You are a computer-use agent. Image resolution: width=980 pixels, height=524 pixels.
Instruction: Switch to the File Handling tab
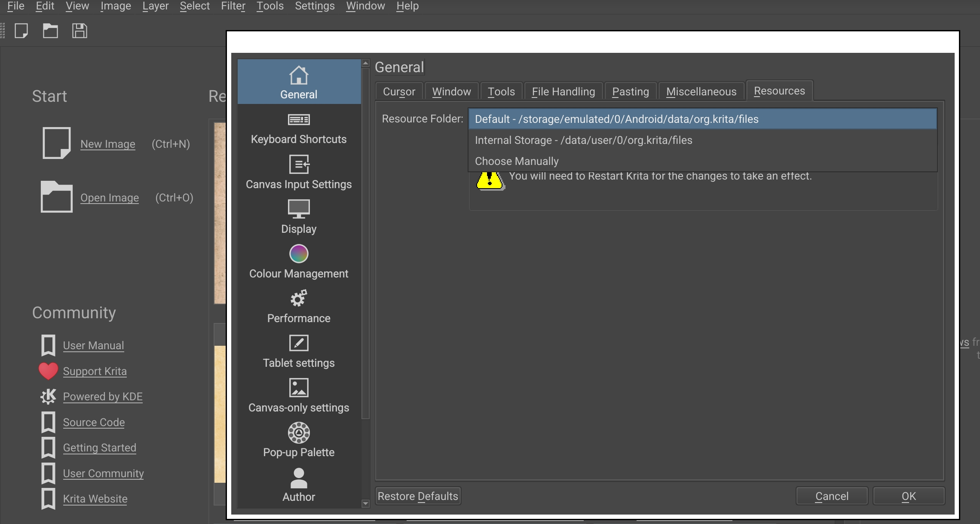[563, 91]
